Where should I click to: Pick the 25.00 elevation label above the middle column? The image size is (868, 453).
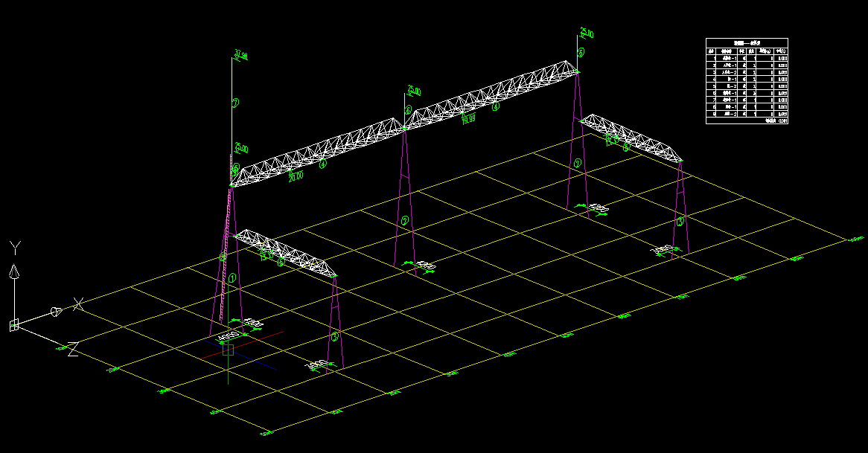pos(414,91)
